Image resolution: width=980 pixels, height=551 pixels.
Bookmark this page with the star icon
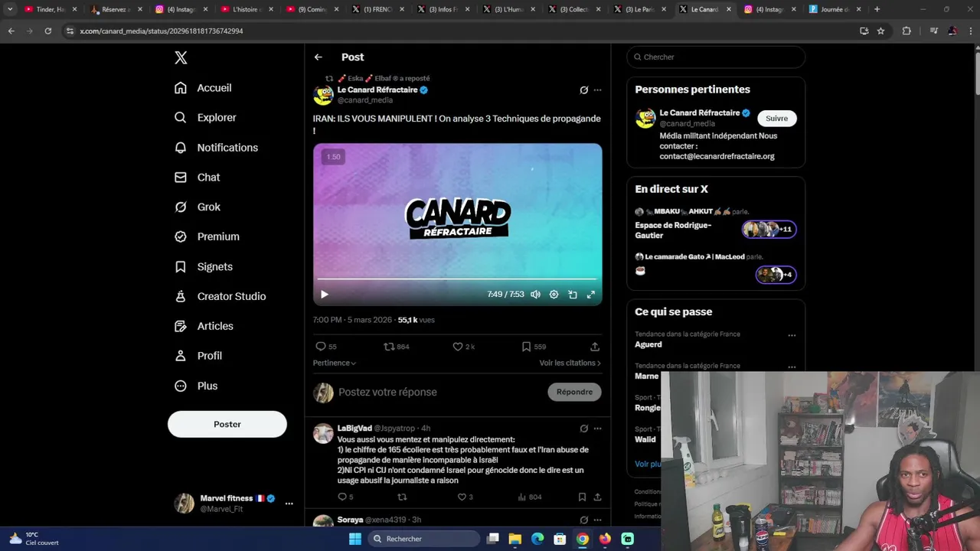(x=880, y=31)
